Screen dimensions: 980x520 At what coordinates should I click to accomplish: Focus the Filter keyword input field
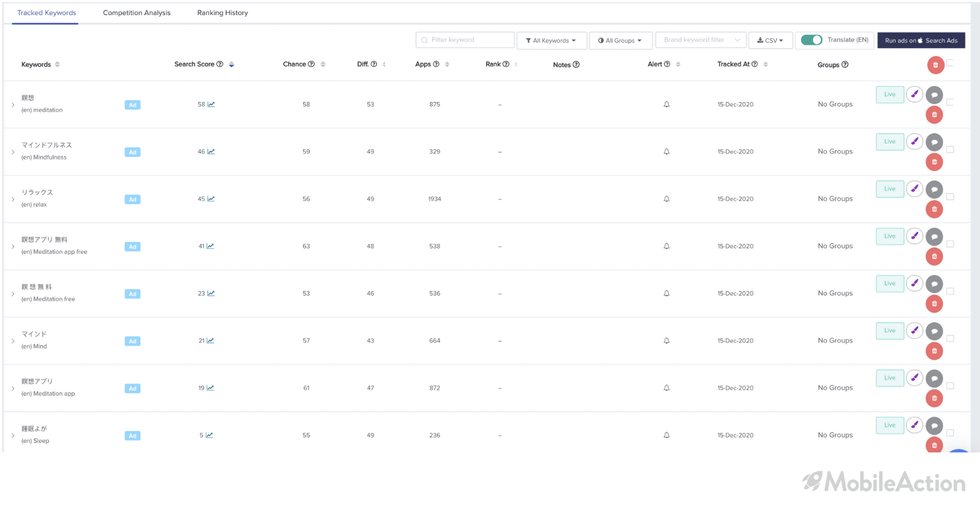point(465,40)
